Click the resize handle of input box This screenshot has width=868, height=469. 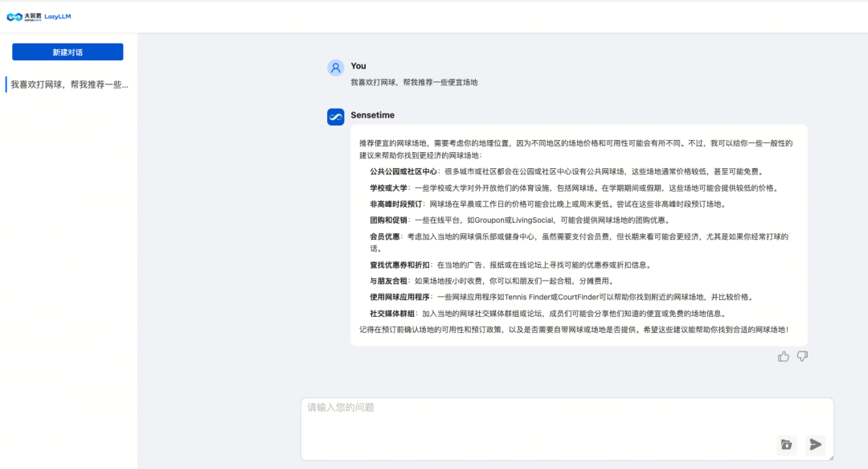pos(830,458)
